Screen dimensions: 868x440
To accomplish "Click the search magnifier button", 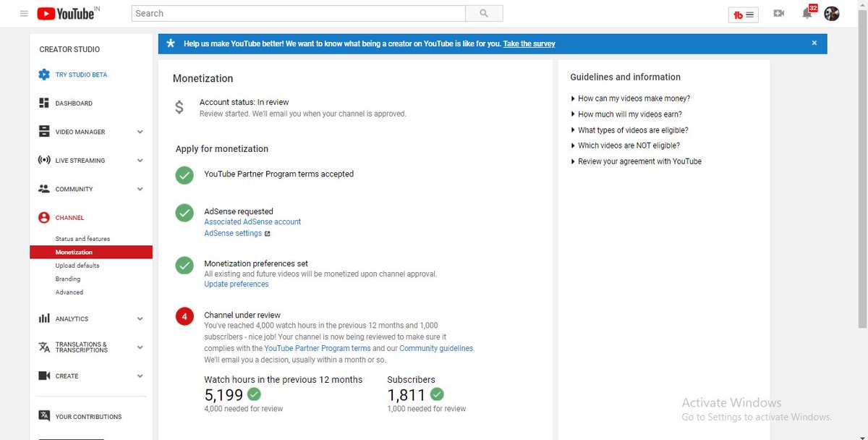I will (484, 13).
